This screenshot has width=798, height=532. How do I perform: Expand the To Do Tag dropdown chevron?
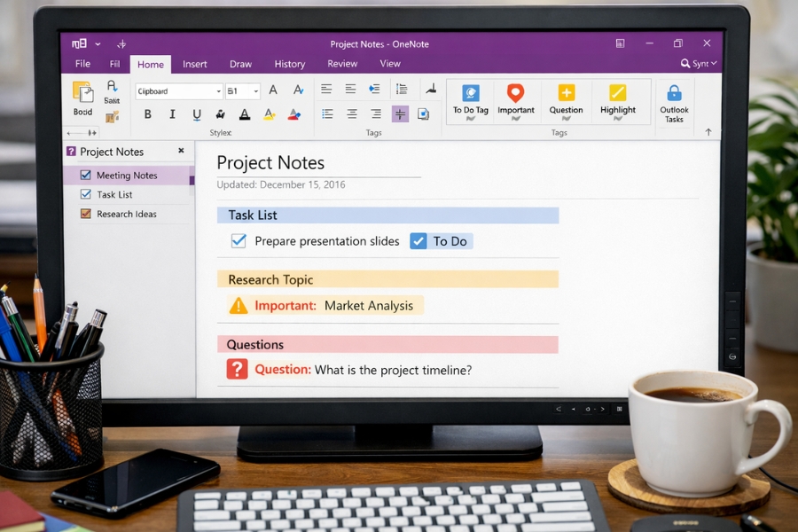coord(470,119)
